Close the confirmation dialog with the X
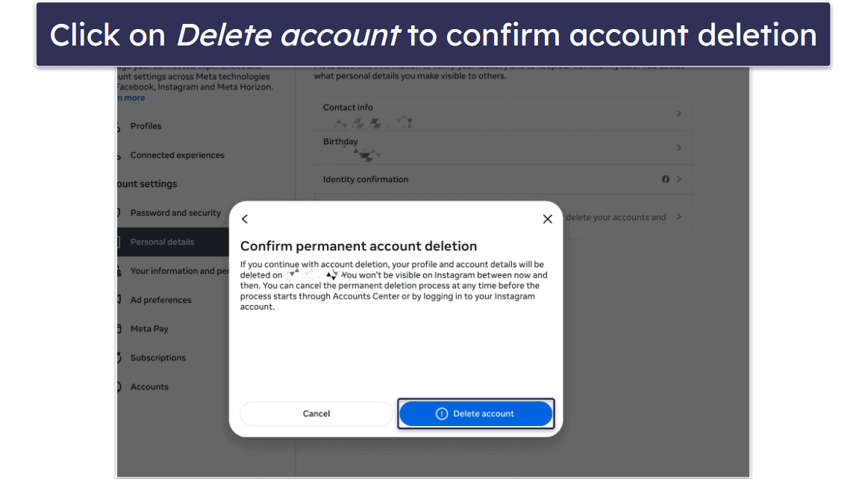Viewport: 868px width, 479px height. 547,219
